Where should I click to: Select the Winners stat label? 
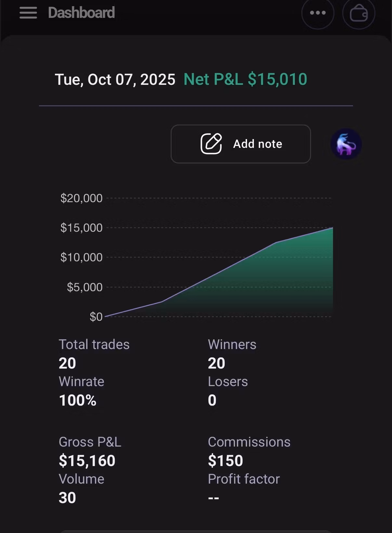[232, 344]
